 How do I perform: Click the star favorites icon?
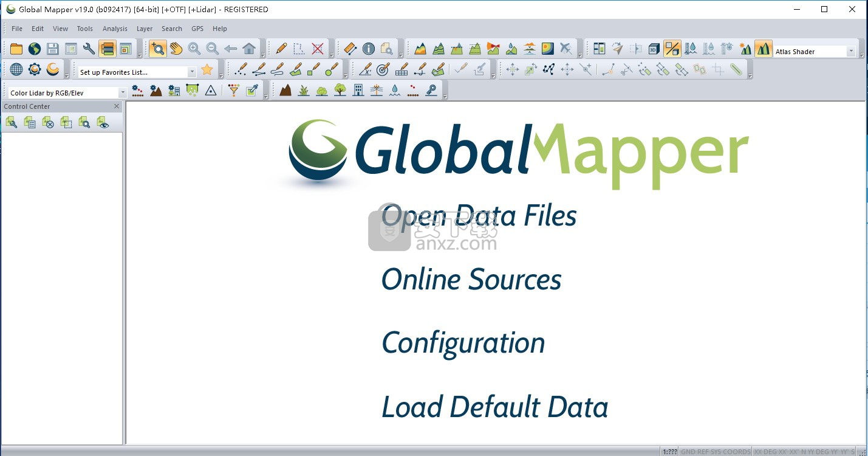[x=207, y=69]
